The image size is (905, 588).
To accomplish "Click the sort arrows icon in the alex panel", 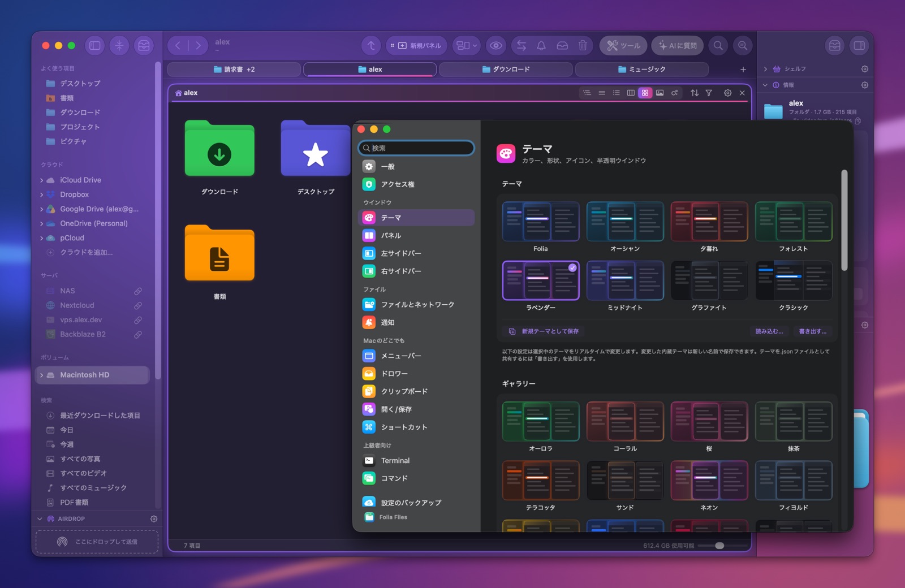I will 695,93.
